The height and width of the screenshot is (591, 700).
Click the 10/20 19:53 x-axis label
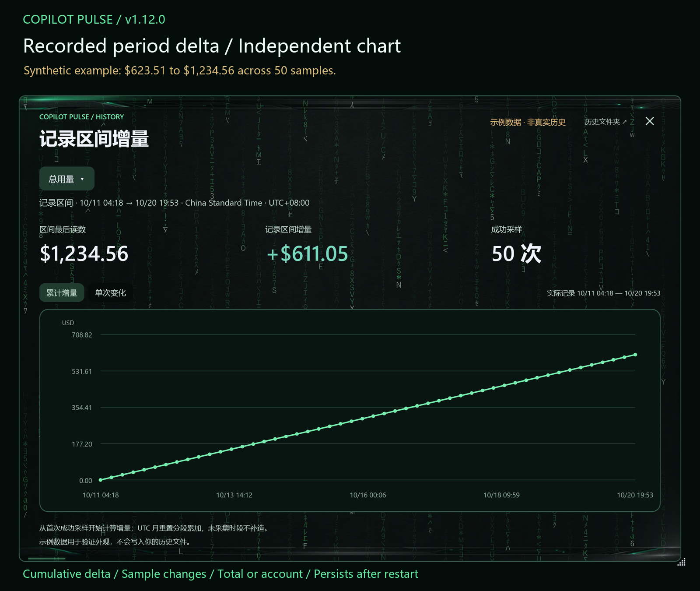(x=635, y=495)
